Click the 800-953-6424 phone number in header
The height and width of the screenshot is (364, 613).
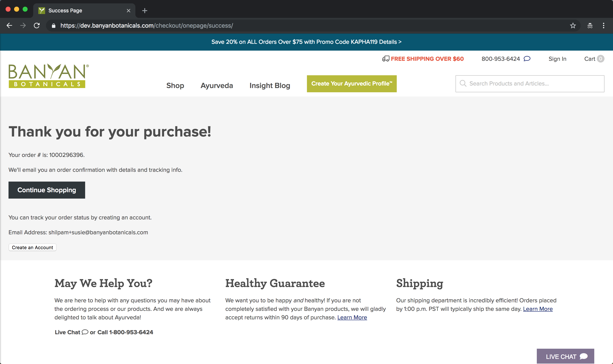(501, 59)
